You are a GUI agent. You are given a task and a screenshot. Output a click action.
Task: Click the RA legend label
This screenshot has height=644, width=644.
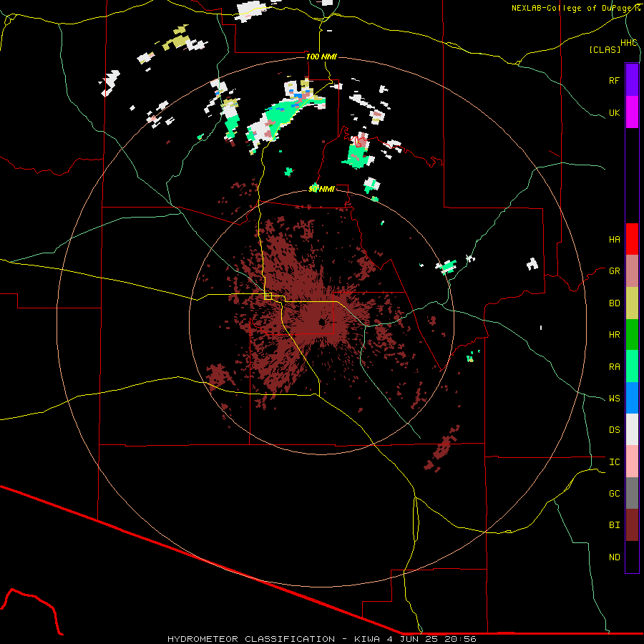614,366
